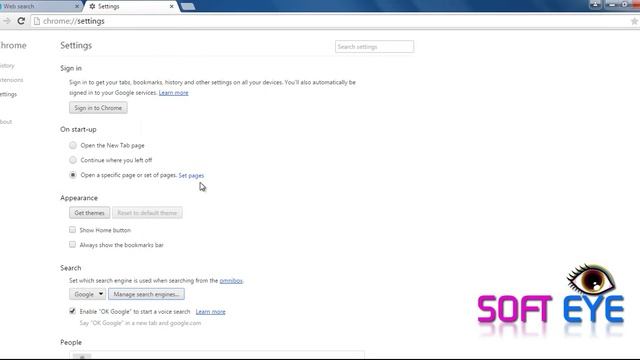Select Open a specific page radio
This screenshot has width=640, height=360.
73,175
